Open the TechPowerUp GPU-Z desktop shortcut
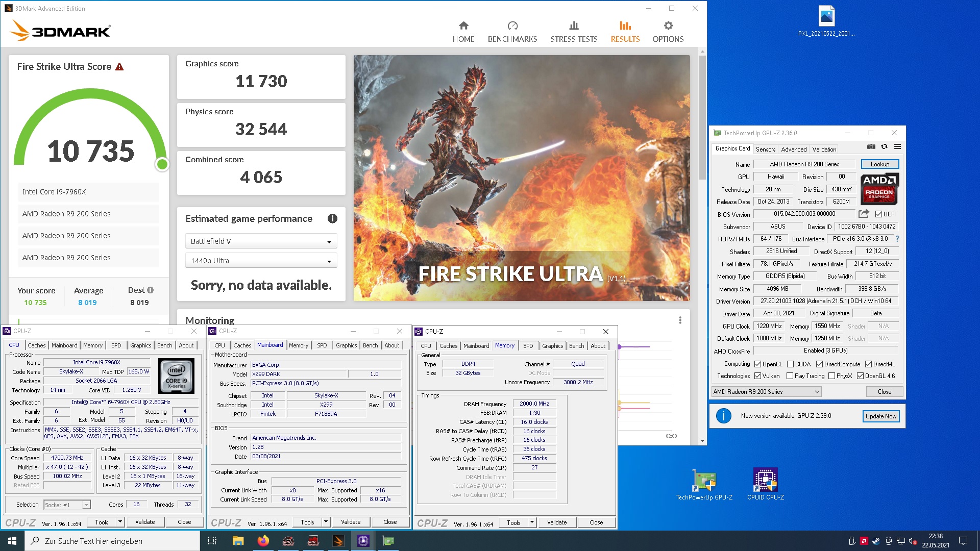Screen dimensions: 980x551 (x=704, y=484)
